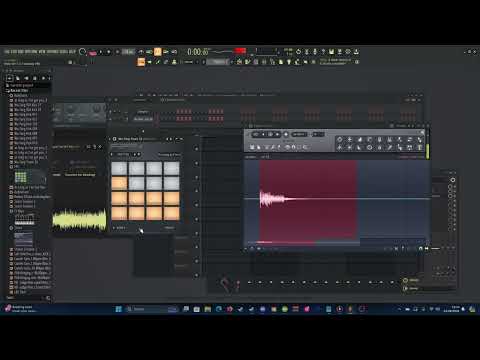This screenshot has height=360, width=480.
Task: Click first browser toolbar icon
Action: pyautogui.click(x=9, y=78)
